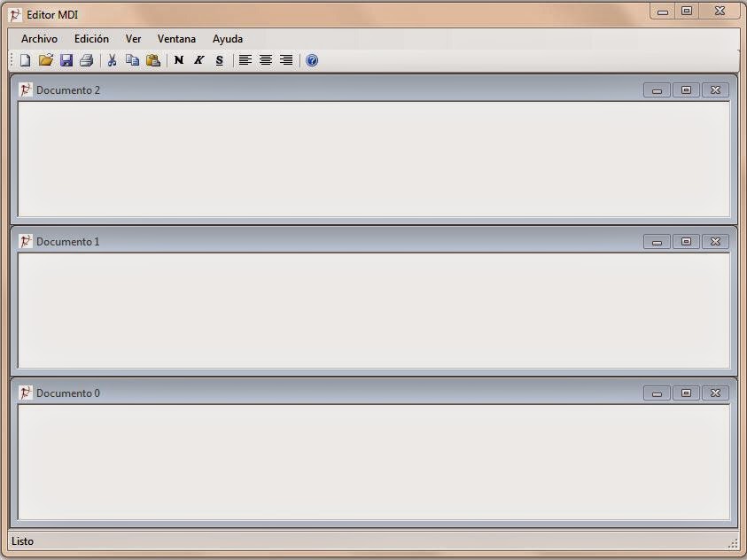
Task: Open a file using the folder icon
Action: (46, 60)
